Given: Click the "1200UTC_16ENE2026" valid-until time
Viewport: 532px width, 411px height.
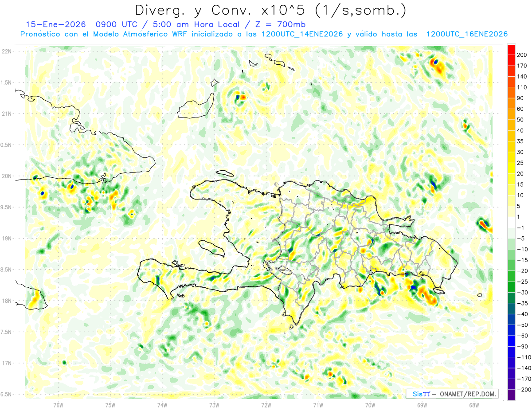Looking at the screenshot, I should pyautogui.click(x=467, y=34).
